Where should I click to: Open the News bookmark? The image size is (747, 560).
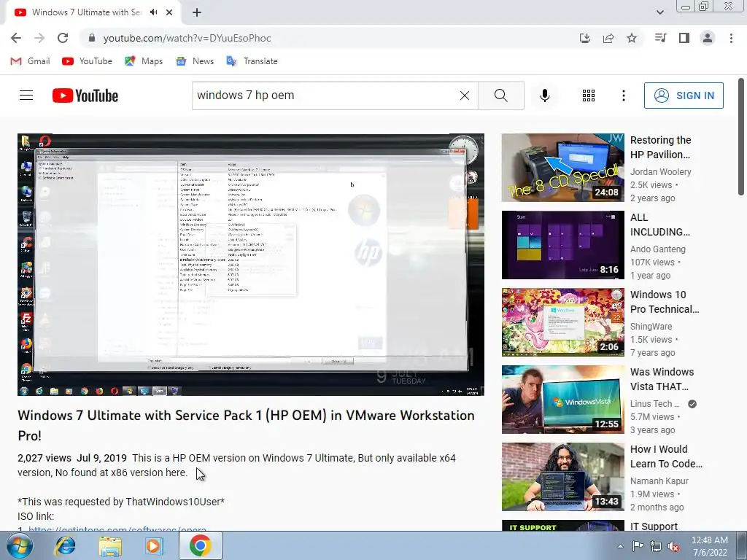(195, 61)
